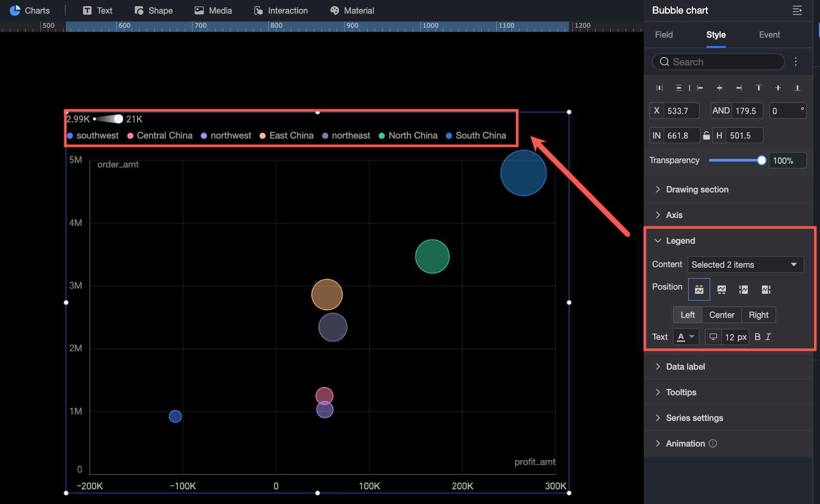The image size is (820, 504).
Task: Click the distribute horizontally icon
Action: (x=659, y=88)
